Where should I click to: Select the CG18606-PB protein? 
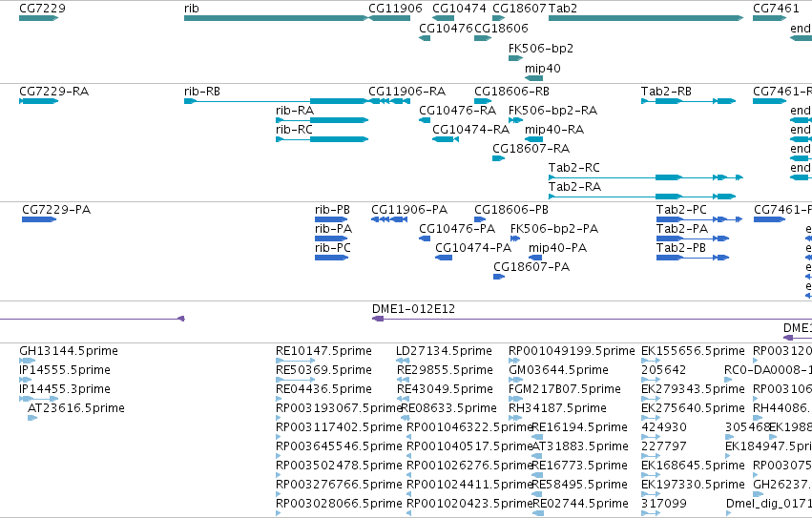(480, 219)
